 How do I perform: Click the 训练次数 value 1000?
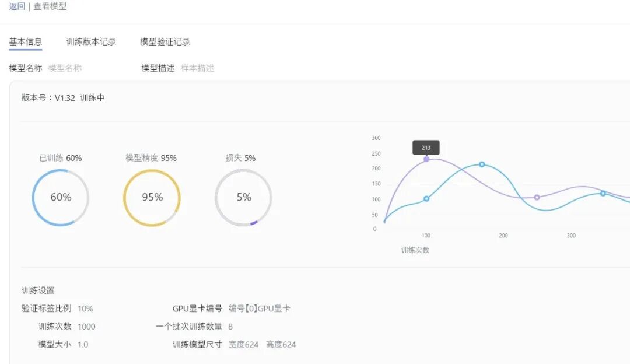click(87, 326)
